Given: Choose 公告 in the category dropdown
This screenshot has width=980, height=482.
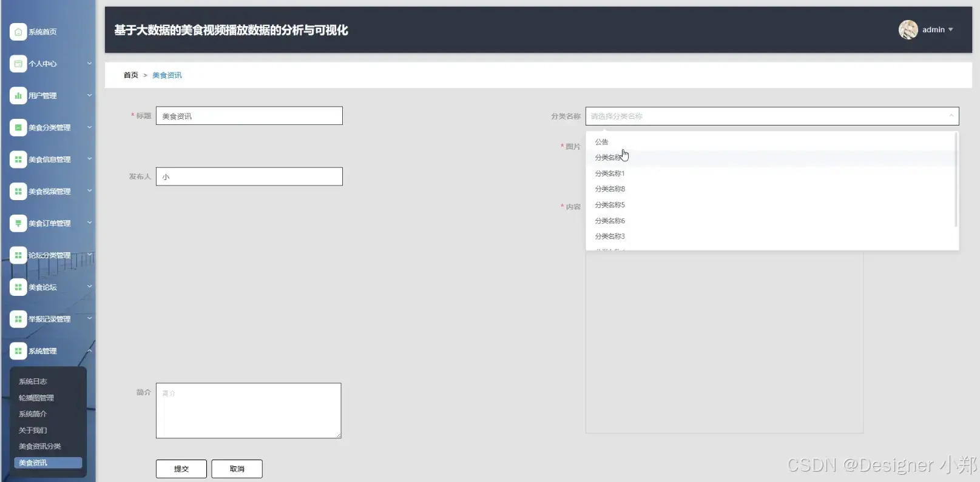Looking at the screenshot, I should pos(770,142).
